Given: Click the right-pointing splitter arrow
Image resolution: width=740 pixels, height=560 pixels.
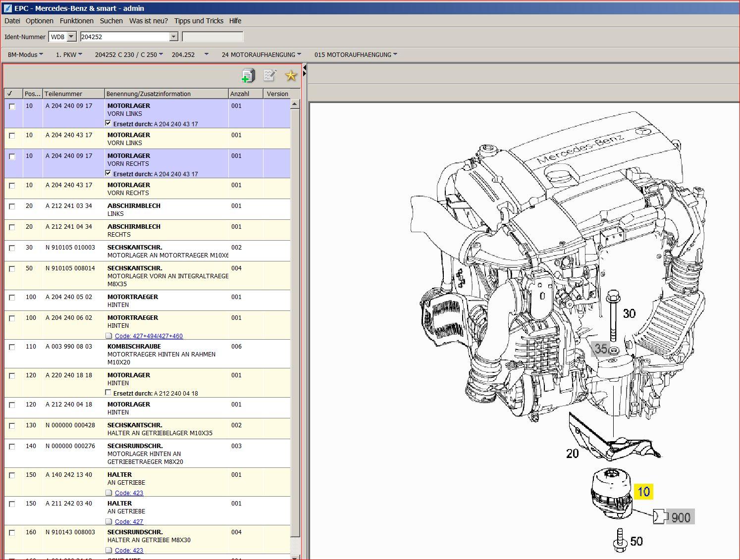Looking at the screenshot, I should click(305, 74).
